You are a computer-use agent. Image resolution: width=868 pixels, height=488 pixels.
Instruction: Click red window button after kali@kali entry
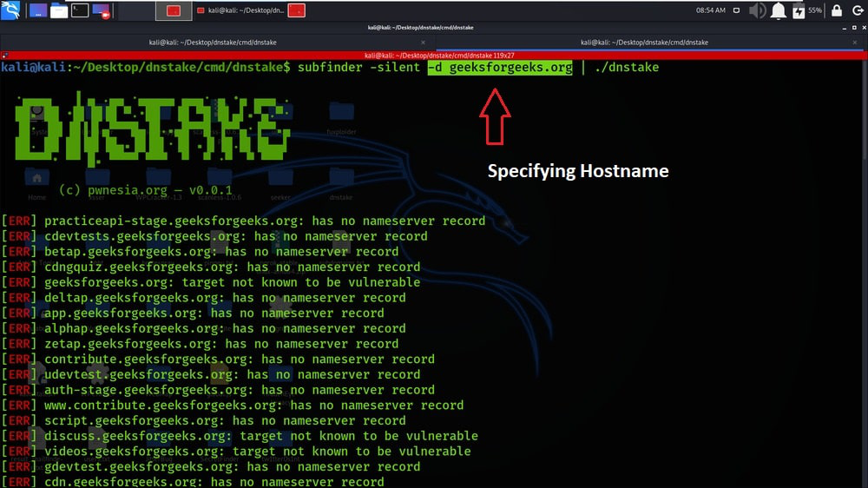[297, 10]
